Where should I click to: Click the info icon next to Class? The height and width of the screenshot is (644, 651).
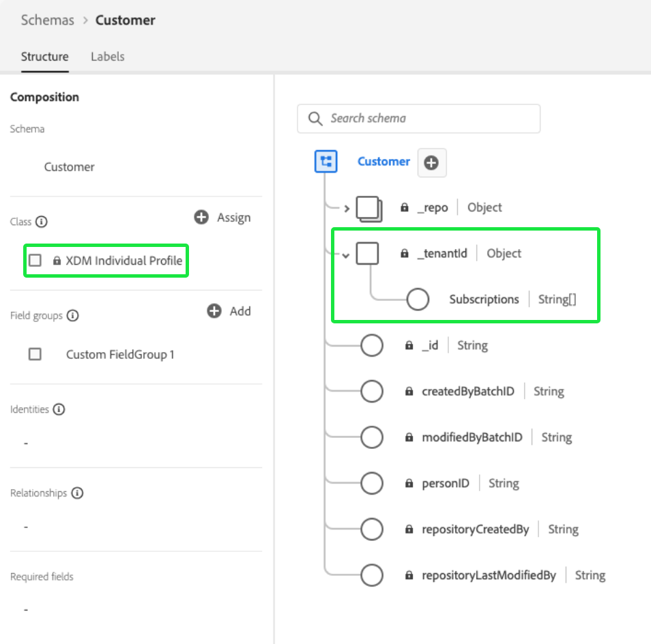point(42,222)
